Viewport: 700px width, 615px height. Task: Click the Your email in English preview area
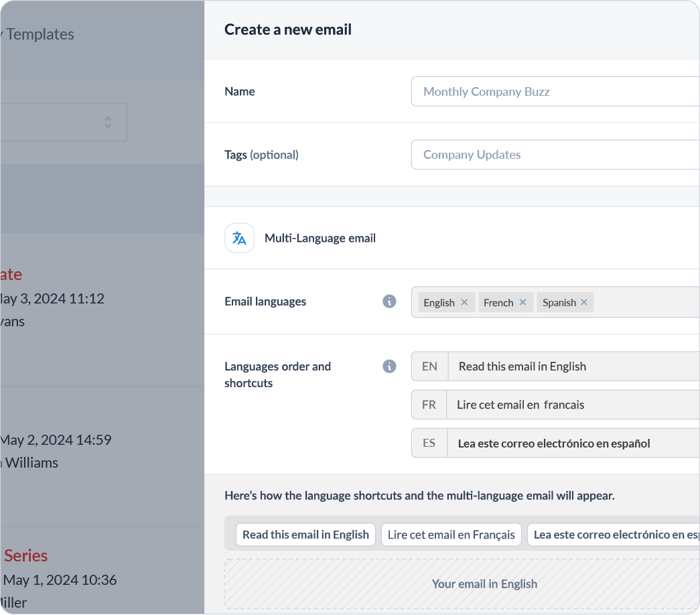click(485, 584)
